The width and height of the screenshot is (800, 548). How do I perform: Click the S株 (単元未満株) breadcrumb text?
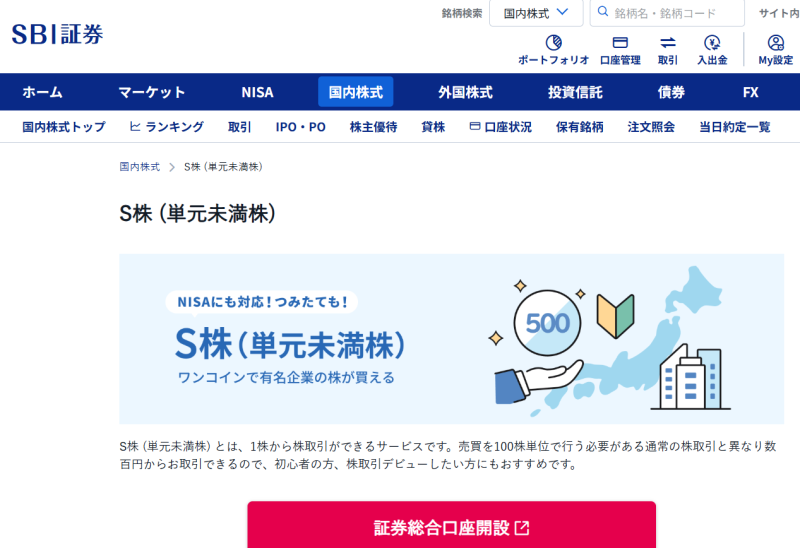[x=223, y=167]
